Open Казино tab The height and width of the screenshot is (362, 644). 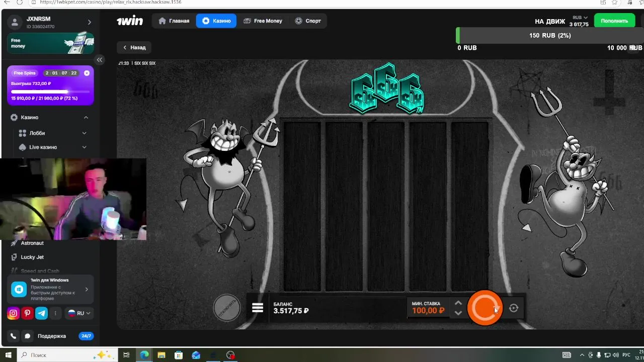tap(216, 21)
